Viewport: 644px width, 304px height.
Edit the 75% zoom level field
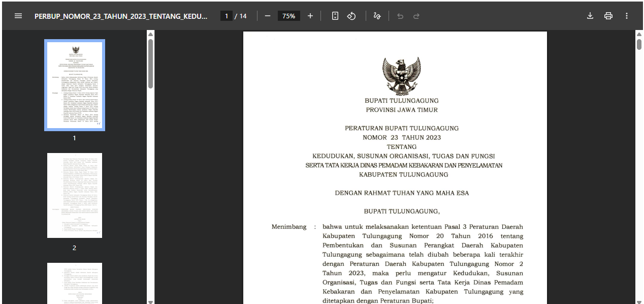[289, 16]
